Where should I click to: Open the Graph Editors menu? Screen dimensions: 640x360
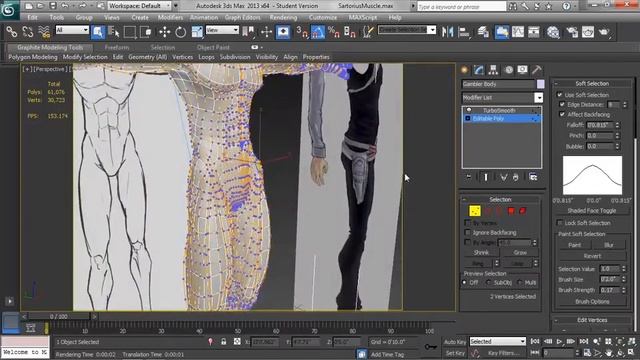click(242, 18)
